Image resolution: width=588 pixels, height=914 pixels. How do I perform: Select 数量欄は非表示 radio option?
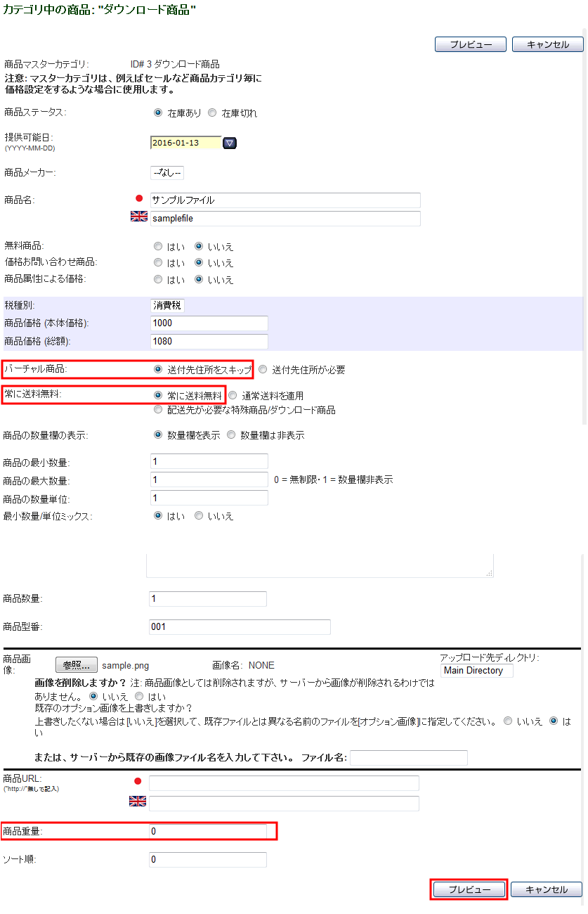tap(231, 435)
